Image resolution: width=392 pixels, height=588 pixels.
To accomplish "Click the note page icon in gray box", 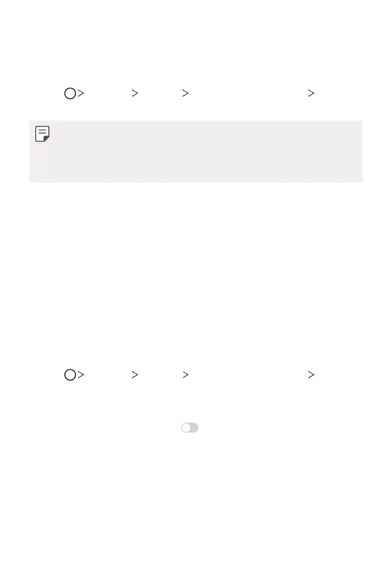I will [x=42, y=134].
